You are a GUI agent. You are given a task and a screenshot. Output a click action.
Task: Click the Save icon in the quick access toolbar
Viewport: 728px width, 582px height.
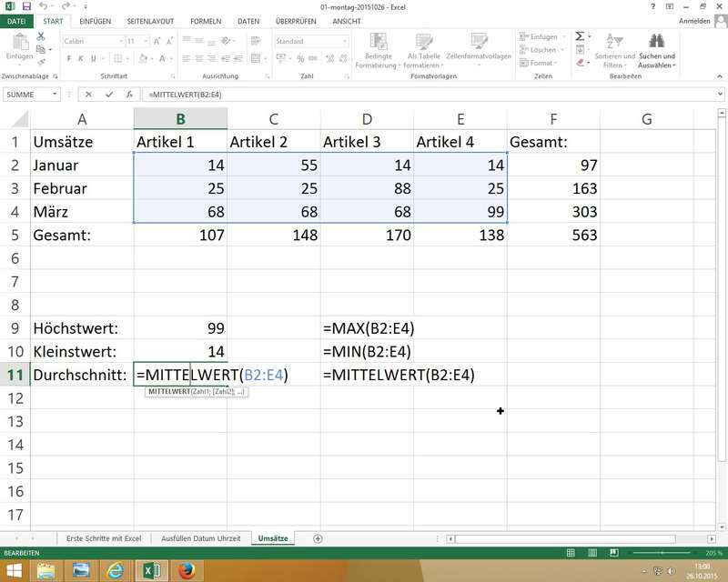(25, 6)
